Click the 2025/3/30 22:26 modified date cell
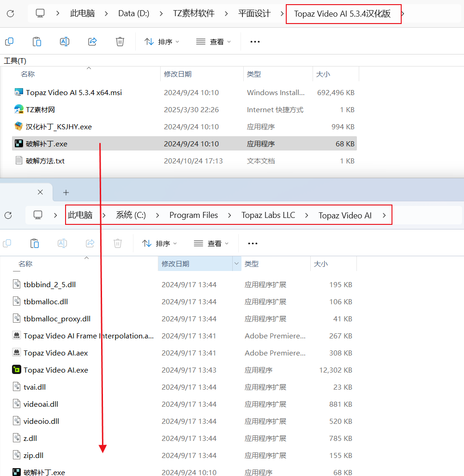Image resolution: width=464 pixels, height=476 pixels. [x=191, y=109]
